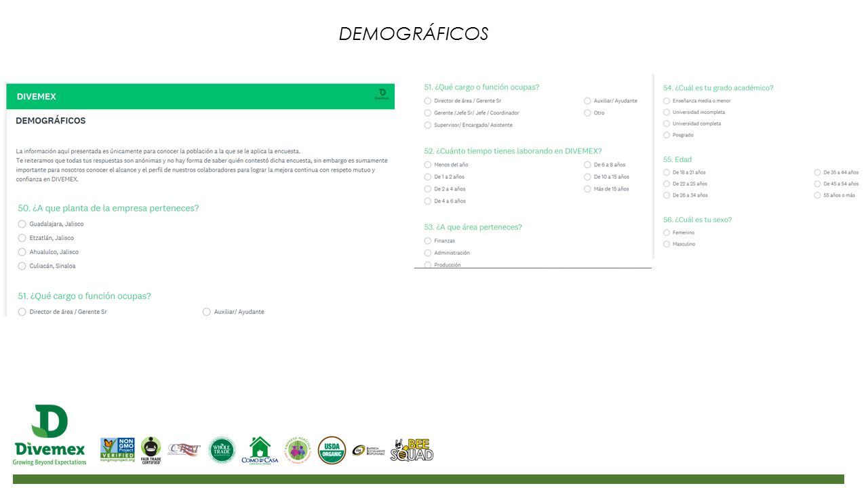The image size is (868, 488).
Task: Click the Whole Trade round logo
Action: (x=222, y=450)
